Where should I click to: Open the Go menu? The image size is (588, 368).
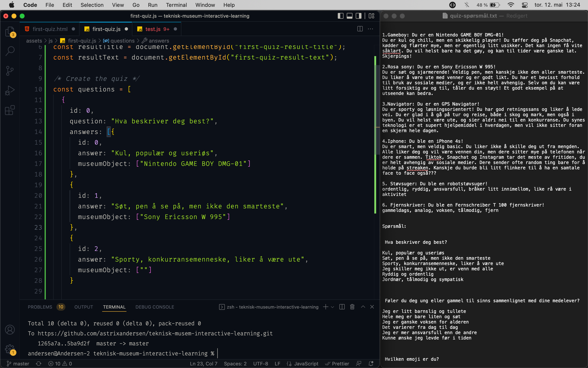(x=136, y=5)
